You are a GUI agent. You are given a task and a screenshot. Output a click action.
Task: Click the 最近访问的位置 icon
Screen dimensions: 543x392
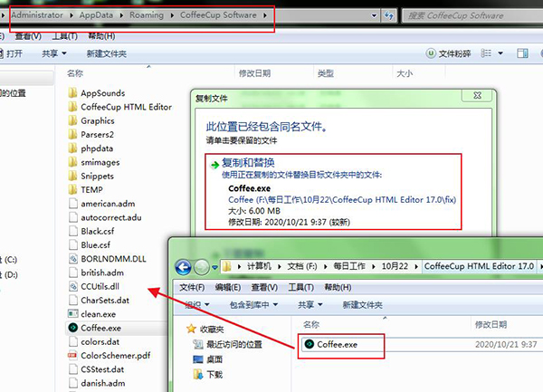coord(197,344)
